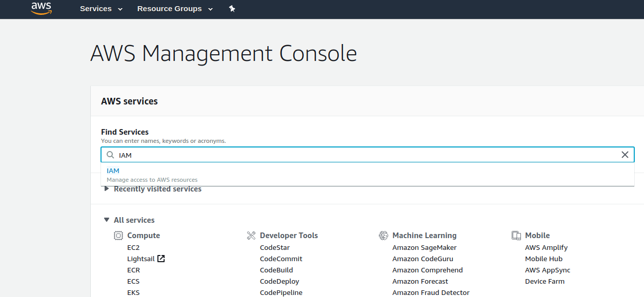644x297 pixels.
Task: Open the Device Farm service
Action: tap(545, 281)
